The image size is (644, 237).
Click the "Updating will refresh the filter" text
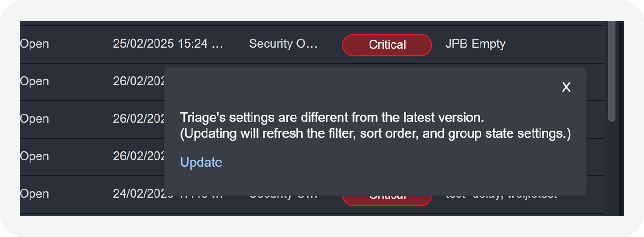375,134
